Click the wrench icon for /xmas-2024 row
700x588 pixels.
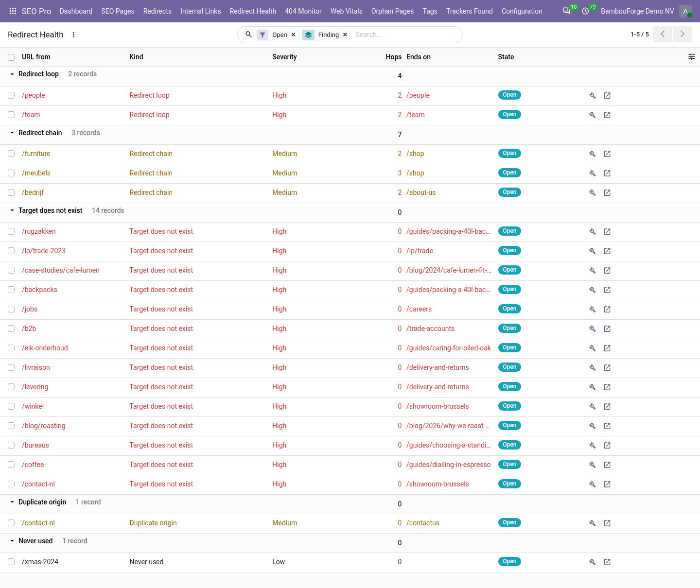(593, 562)
